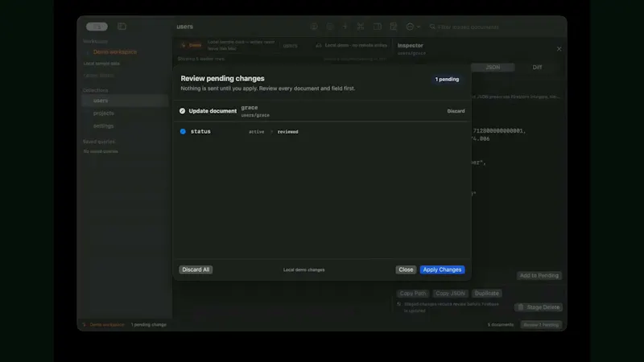Image resolution: width=644 pixels, height=362 pixels.
Task: Close the Inspector panel with the X
Action: point(559,49)
